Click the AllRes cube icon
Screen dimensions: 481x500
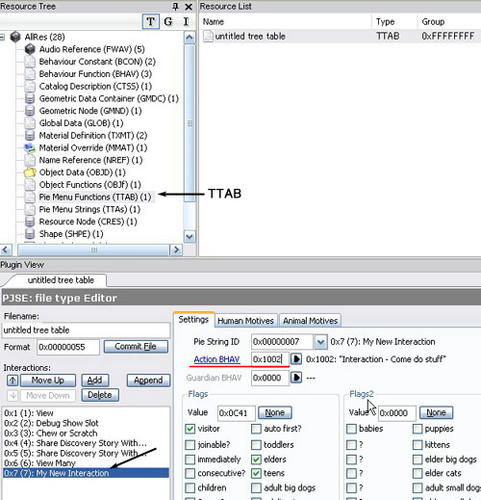(x=15, y=37)
